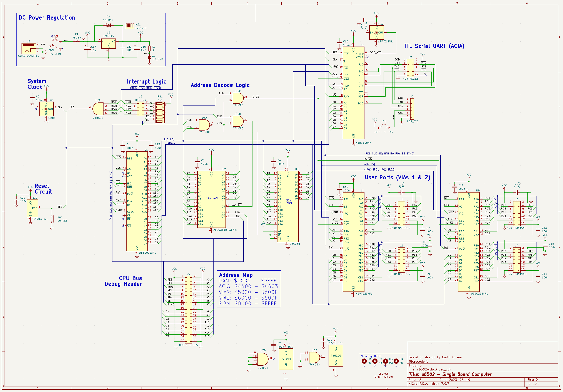Select the U6A 74HC00 gate symbol
Image resolution: width=563 pixels, height=392 pixels.
[x=204, y=125]
